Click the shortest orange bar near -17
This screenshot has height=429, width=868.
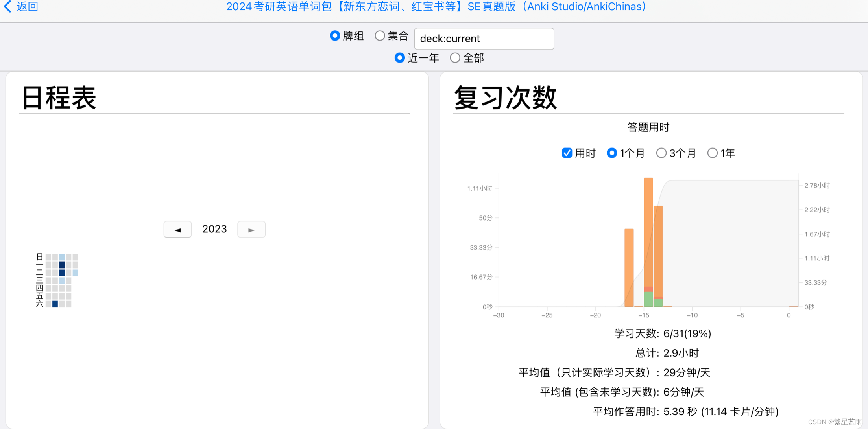pos(629,267)
